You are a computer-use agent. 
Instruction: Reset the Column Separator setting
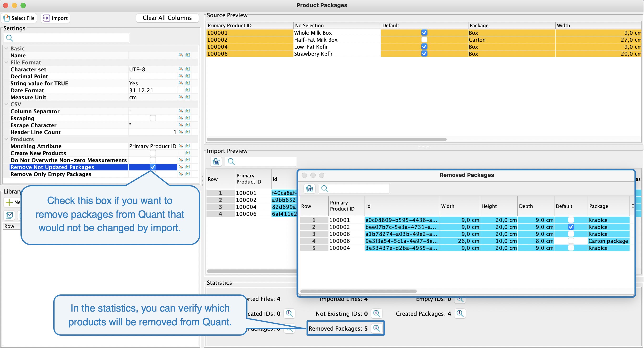coord(181,111)
